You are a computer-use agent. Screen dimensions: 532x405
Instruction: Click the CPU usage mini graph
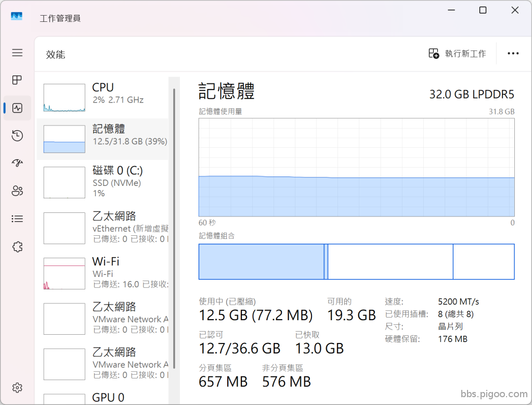64,98
